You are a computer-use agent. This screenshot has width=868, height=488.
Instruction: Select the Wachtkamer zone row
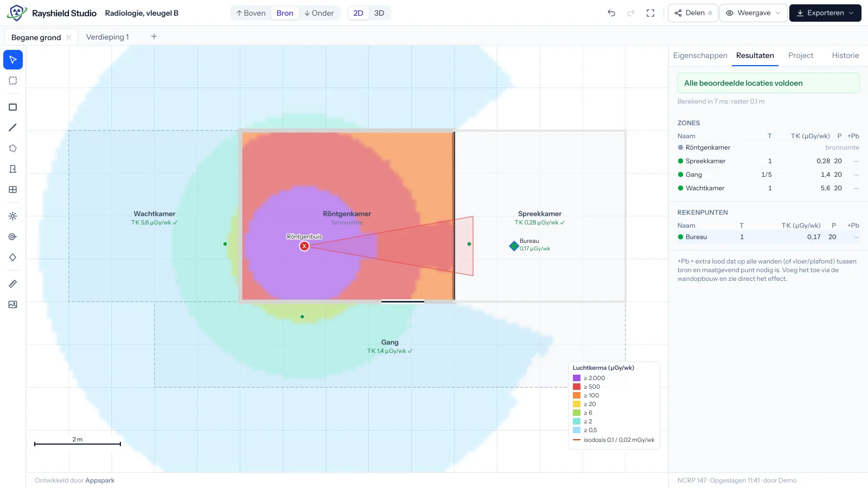pyautogui.click(x=768, y=188)
